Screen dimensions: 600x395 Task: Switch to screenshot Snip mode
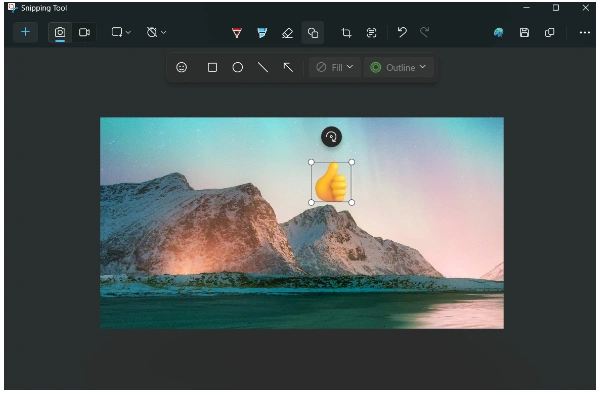60,33
